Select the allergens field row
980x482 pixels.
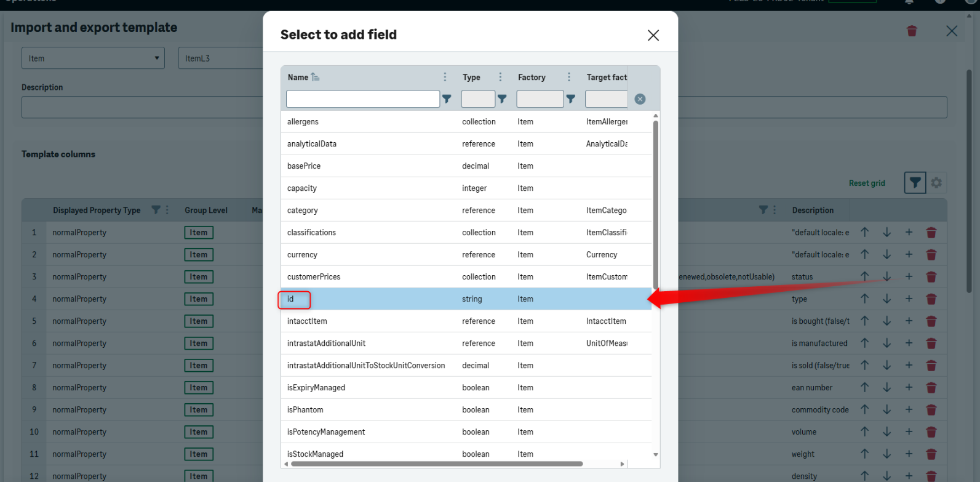pos(466,122)
